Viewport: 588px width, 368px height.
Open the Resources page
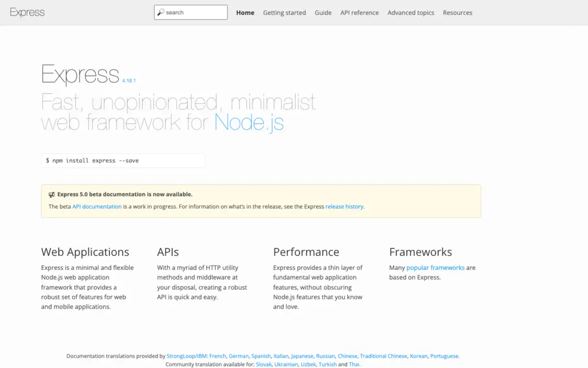[x=458, y=12]
